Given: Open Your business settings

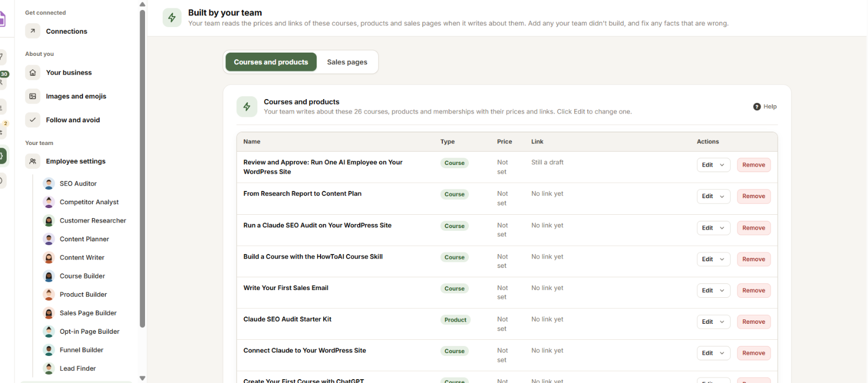Looking at the screenshot, I should coord(69,73).
